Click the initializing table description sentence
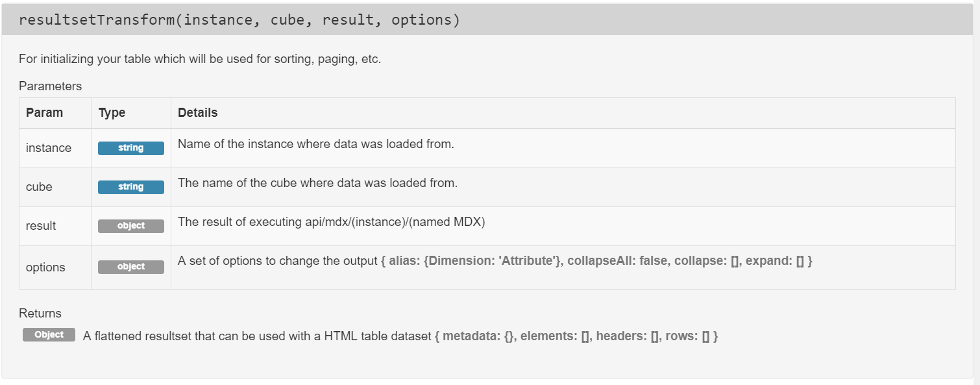The image size is (980, 385). tap(200, 59)
